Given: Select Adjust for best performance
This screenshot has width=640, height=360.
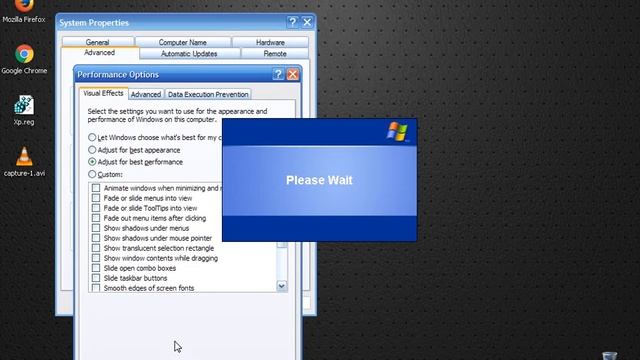Looking at the screenshot, I should click(x=92, y=162).
